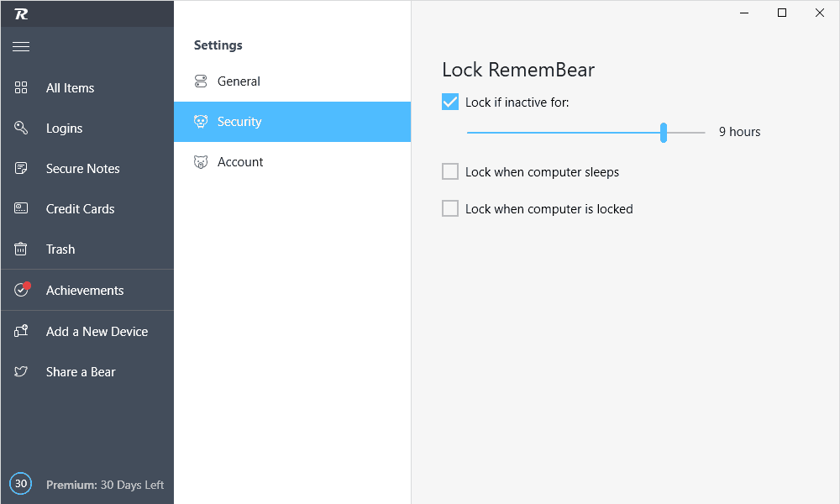The width and height of the screenshot is (840, 504).
Task: Click the Trash bin icon
Action: [20, 249]
